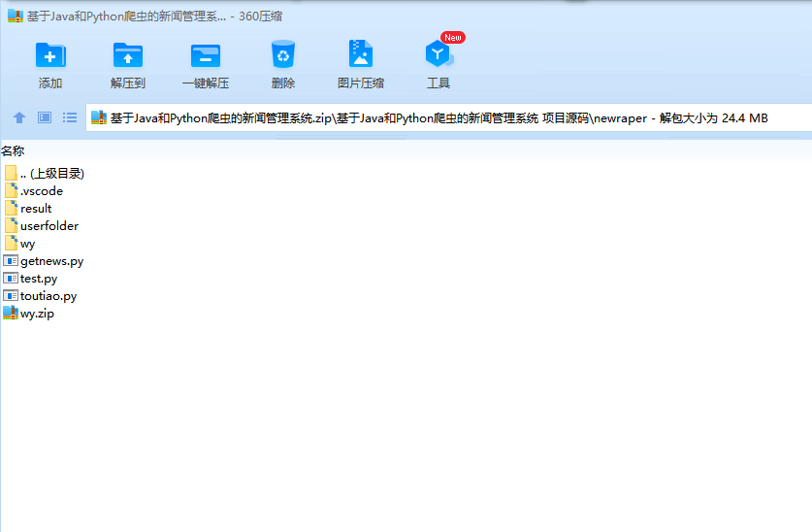Select the '.vscode' name text

[x=42, y=191]
